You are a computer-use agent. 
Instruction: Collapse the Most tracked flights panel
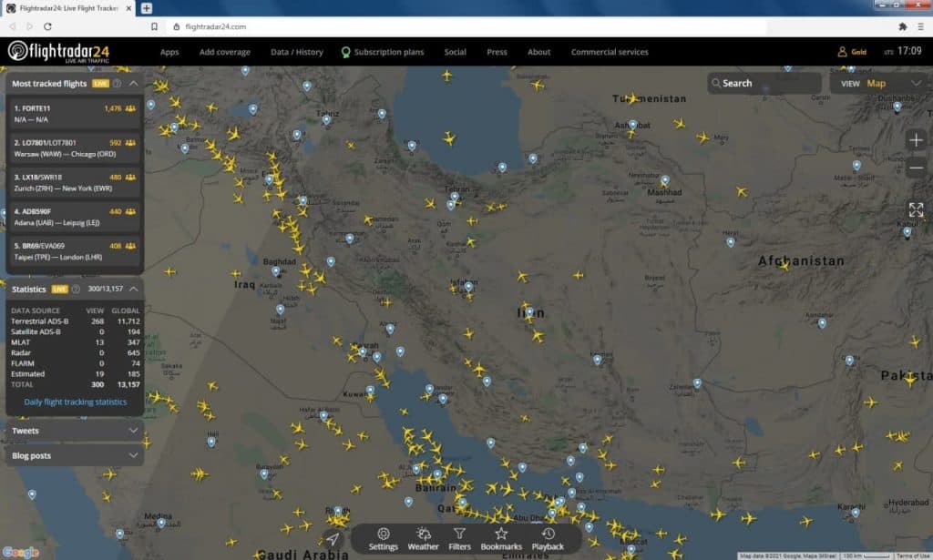coord(133,83)
